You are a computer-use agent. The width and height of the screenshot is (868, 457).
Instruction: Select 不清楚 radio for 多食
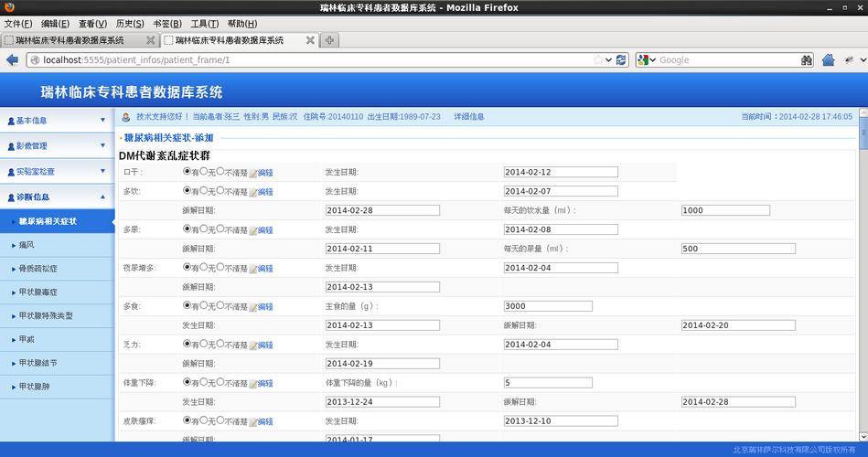pos(220,305)
